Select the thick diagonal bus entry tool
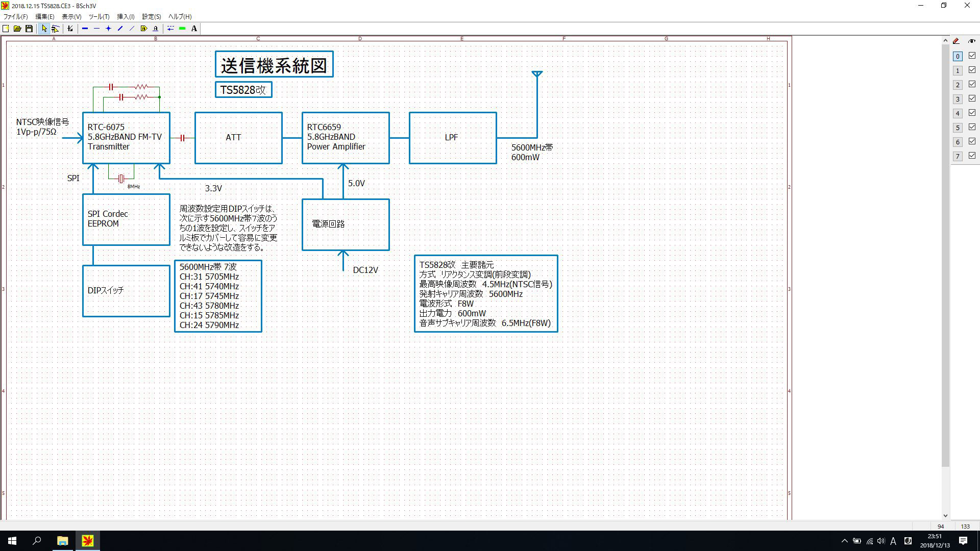The image size is (980, 551). [120, 29]
